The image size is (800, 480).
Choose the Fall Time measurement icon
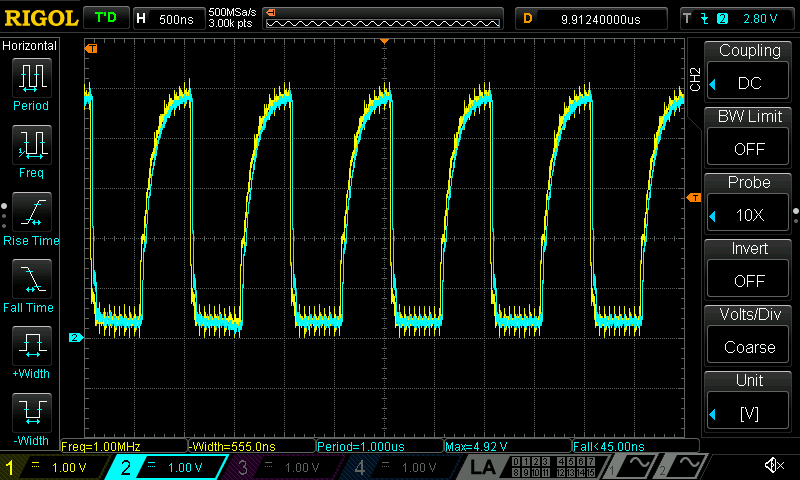(32, 279)
